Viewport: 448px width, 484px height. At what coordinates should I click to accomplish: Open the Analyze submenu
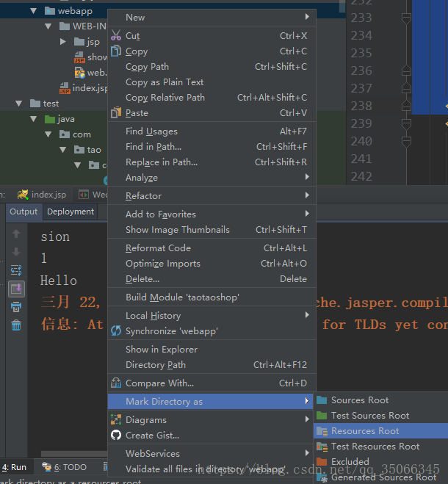[212, 178]
